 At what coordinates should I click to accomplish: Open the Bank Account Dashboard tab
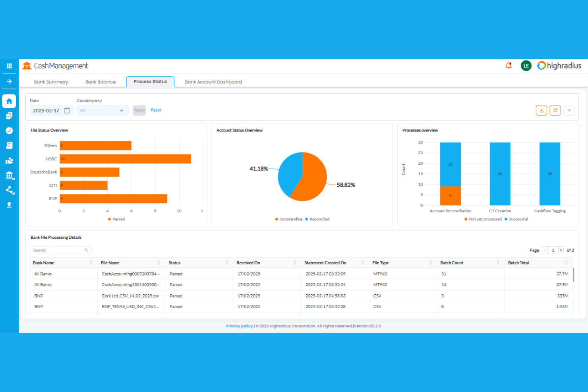coord(213,81)
